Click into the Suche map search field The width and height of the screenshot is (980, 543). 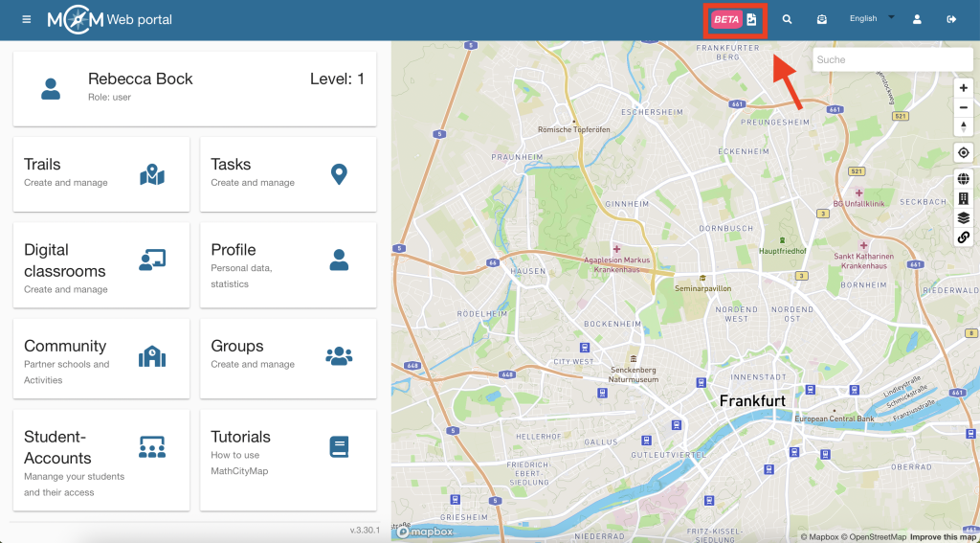893,60
